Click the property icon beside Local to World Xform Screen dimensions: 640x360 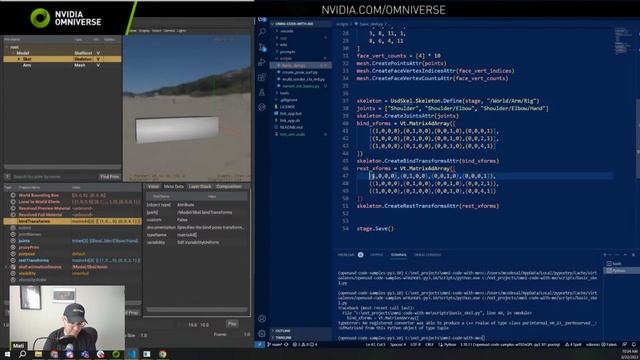point(13,202)
